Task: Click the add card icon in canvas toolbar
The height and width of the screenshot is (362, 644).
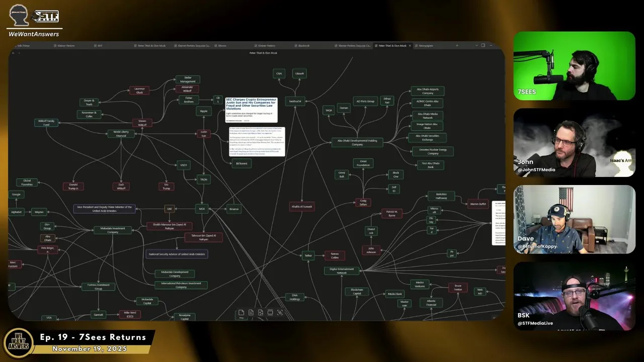Action: coord(241,313)
